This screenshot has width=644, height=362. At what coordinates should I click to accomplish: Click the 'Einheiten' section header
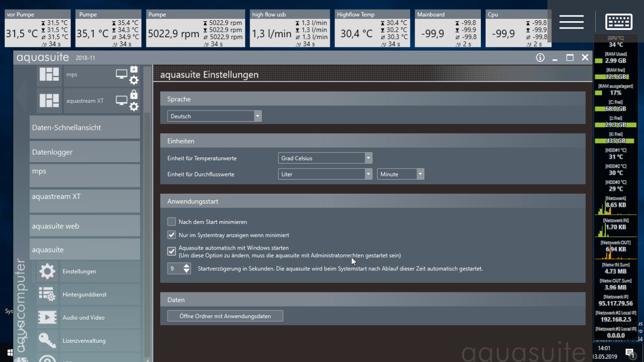[373, 141]
